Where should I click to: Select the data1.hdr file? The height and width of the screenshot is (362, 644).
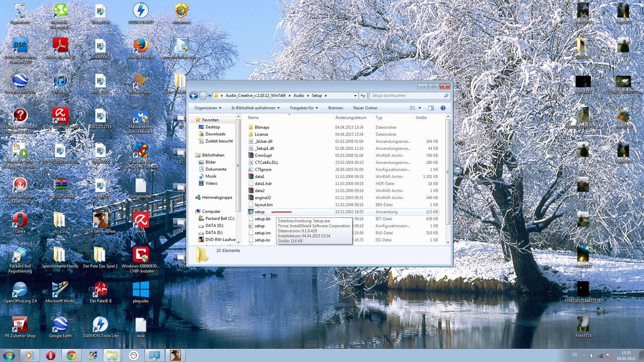click(x=343, y=184)
